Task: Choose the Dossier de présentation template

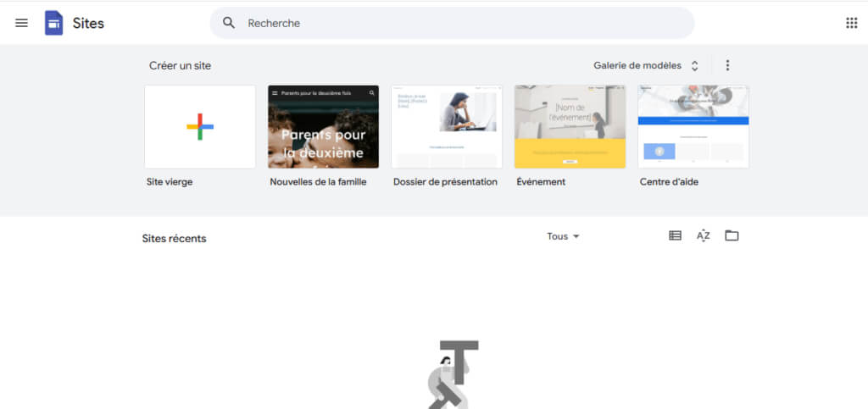Action: (446, 127)
